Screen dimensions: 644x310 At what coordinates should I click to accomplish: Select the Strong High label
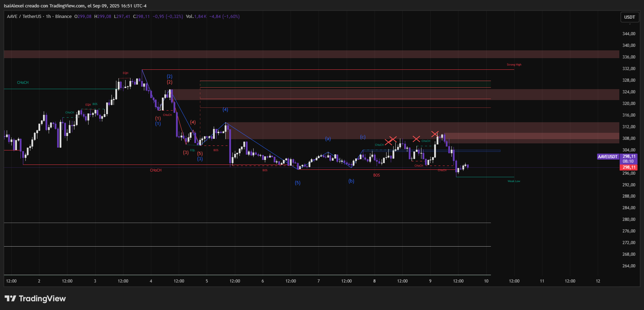(514, 65)
